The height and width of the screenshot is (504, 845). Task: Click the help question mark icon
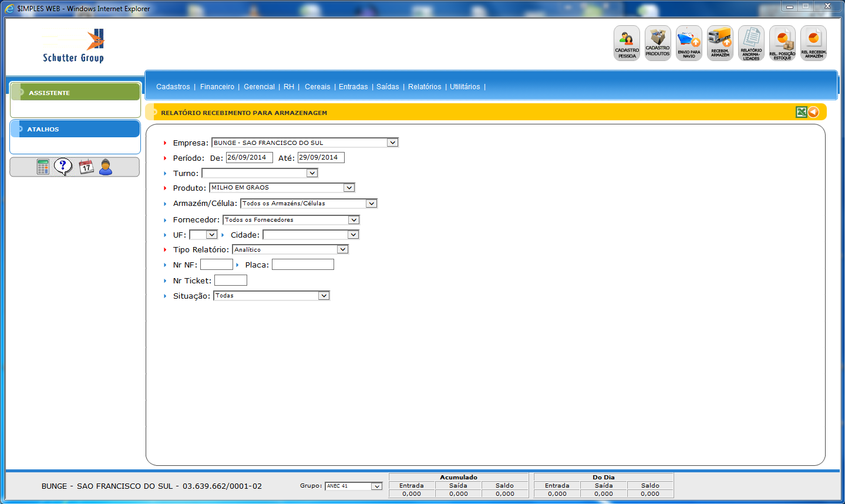click(63, 167)
